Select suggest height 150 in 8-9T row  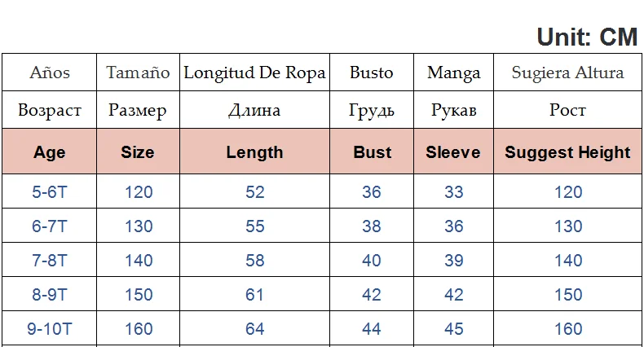click(567, 295)
